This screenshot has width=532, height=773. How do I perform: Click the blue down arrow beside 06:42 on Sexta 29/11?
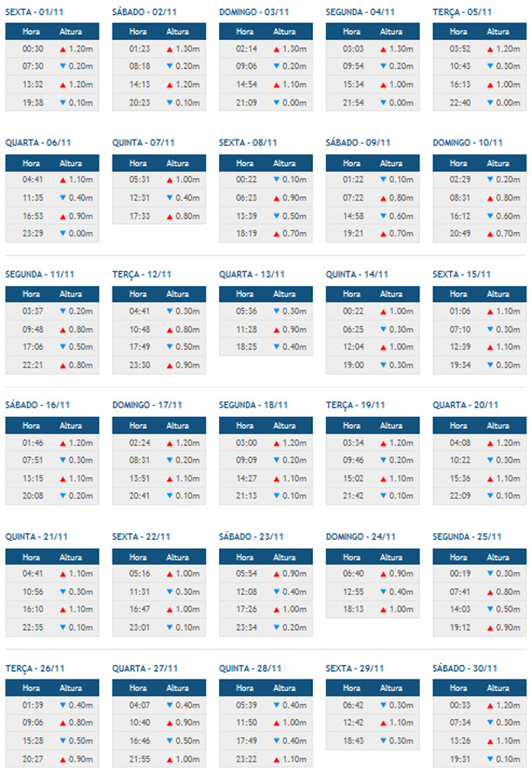pos(384,704)
